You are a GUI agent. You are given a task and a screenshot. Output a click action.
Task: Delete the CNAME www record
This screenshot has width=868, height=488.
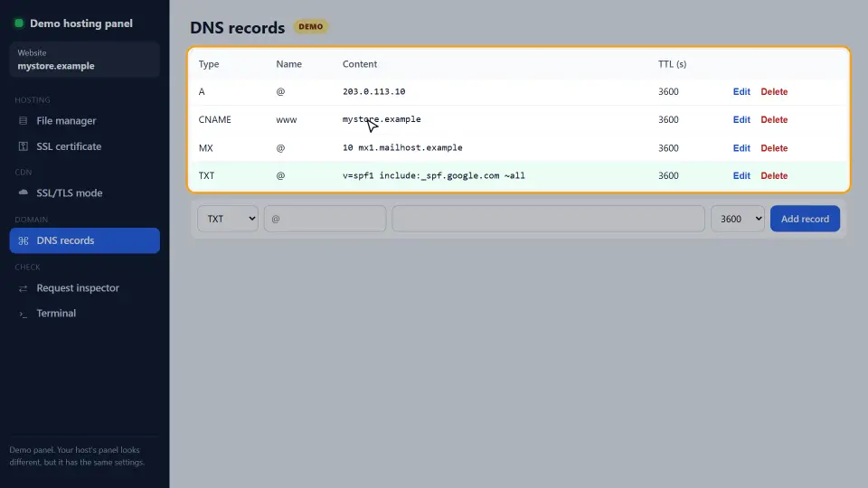(774, 119)
